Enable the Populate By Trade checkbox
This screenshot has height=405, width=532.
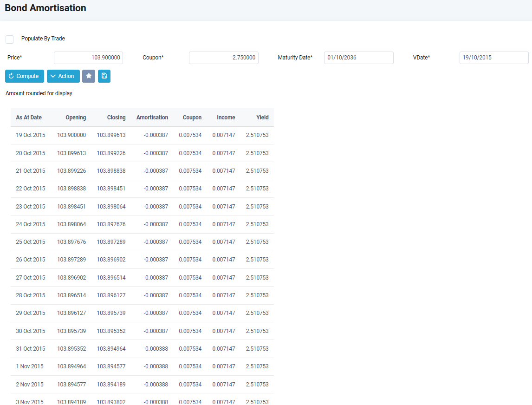click(x=9, y=39)
